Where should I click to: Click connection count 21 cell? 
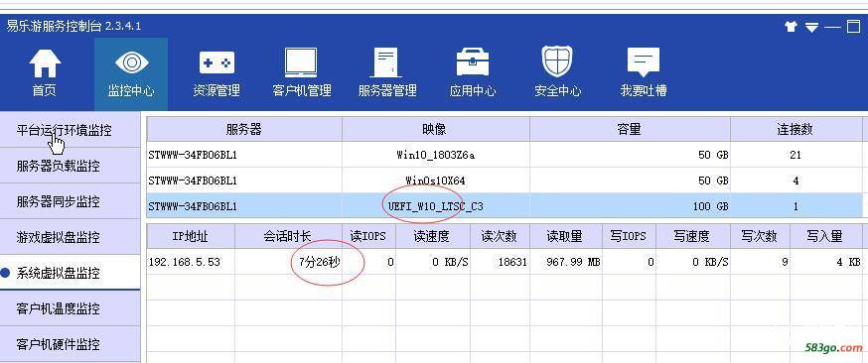click(x=796, y=155)
